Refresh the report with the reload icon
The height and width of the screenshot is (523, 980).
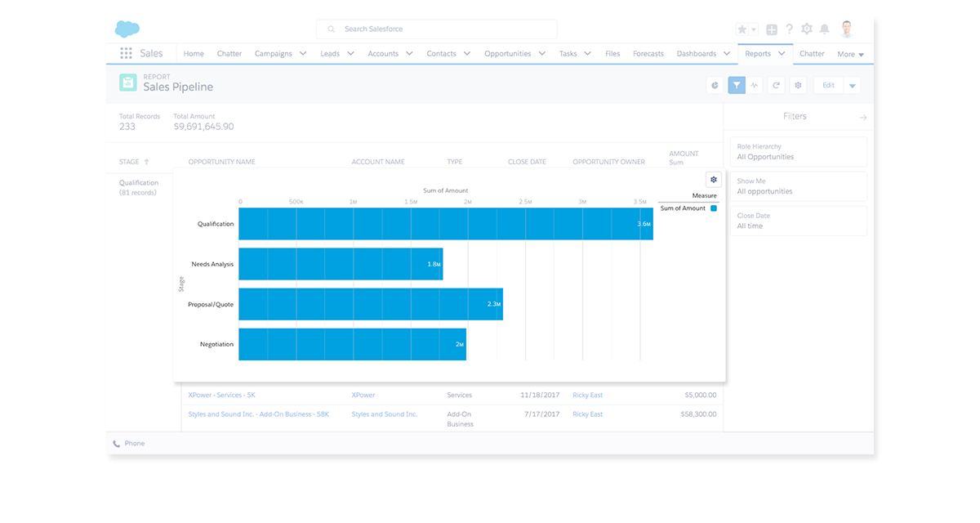click(776, 85)
